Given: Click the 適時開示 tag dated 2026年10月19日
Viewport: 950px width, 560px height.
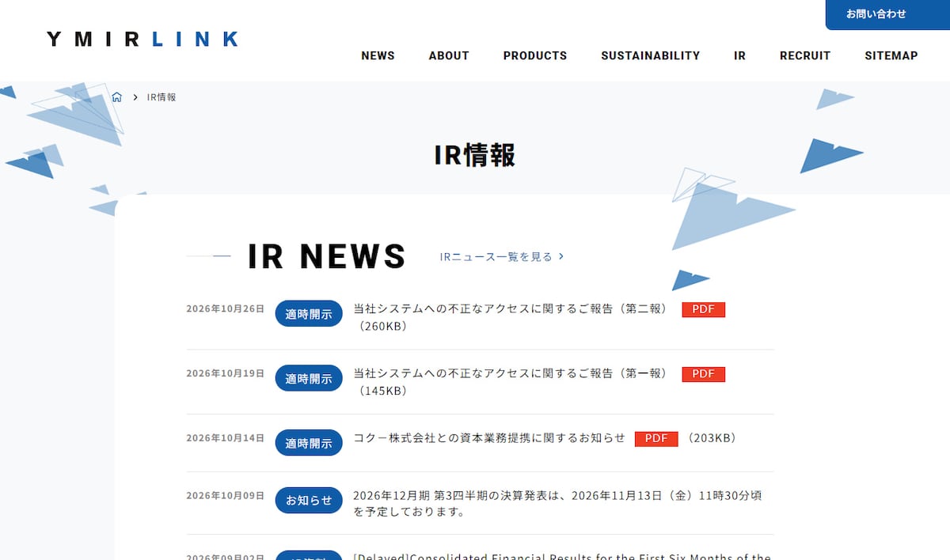Looking at the screenshot, I should click(309, 379).
